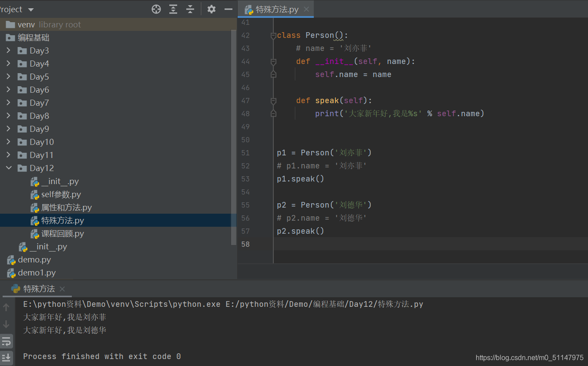Click the fold-end marker at line 48
Screen dimensions: 588x366
273,114
